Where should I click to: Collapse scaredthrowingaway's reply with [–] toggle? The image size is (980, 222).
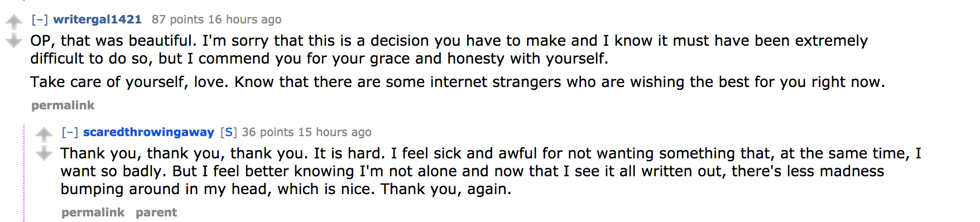(x=69, y=132)
